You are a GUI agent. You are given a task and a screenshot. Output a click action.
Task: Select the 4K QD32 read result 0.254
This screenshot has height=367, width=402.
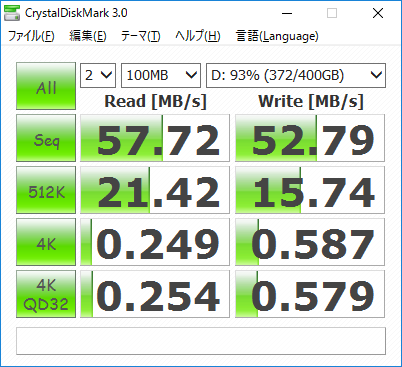pos(155,294)
